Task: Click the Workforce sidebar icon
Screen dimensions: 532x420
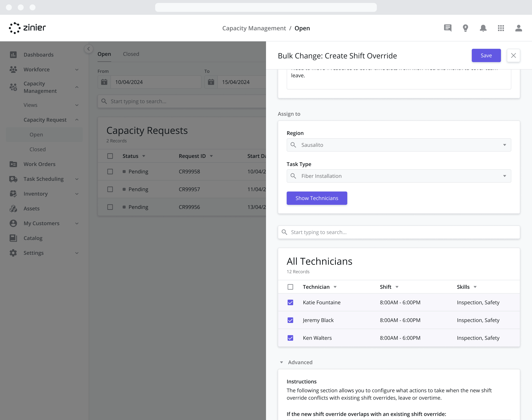Action: tap(13, 69)
